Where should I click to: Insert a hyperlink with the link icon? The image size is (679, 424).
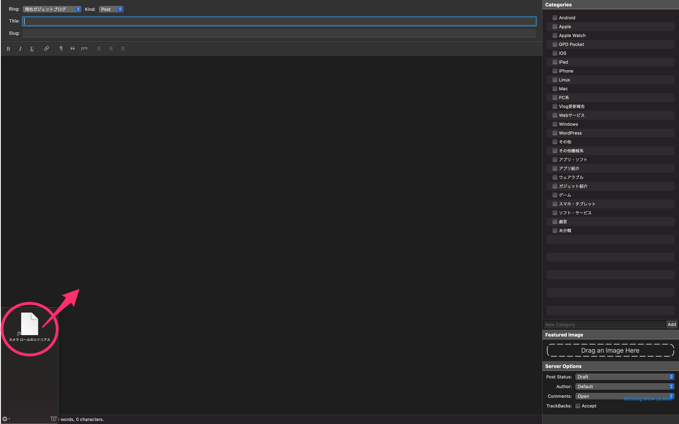pyautogui.click(x=46, y=48)
